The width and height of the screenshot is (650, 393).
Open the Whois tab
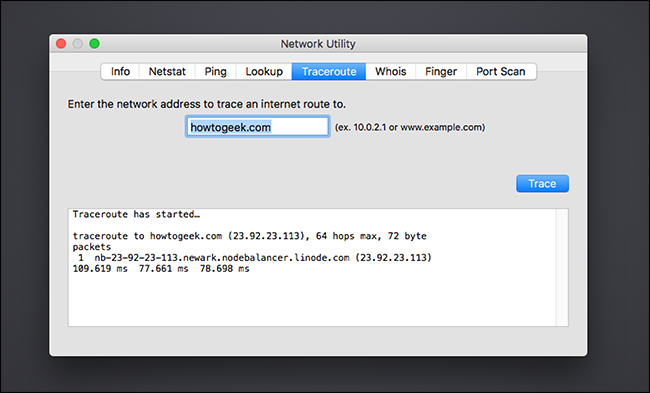[x=390, y=71]
